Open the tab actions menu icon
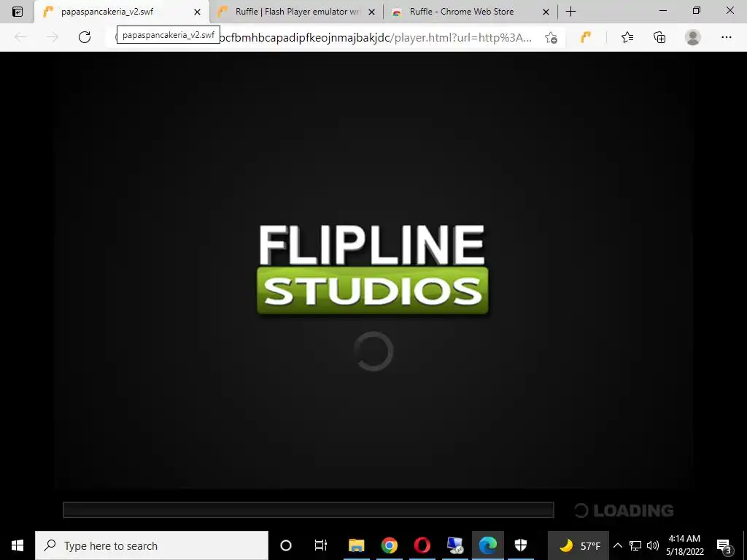Viewport: 747px width, 560px height. pyautogui.click(x=18, y=12)
